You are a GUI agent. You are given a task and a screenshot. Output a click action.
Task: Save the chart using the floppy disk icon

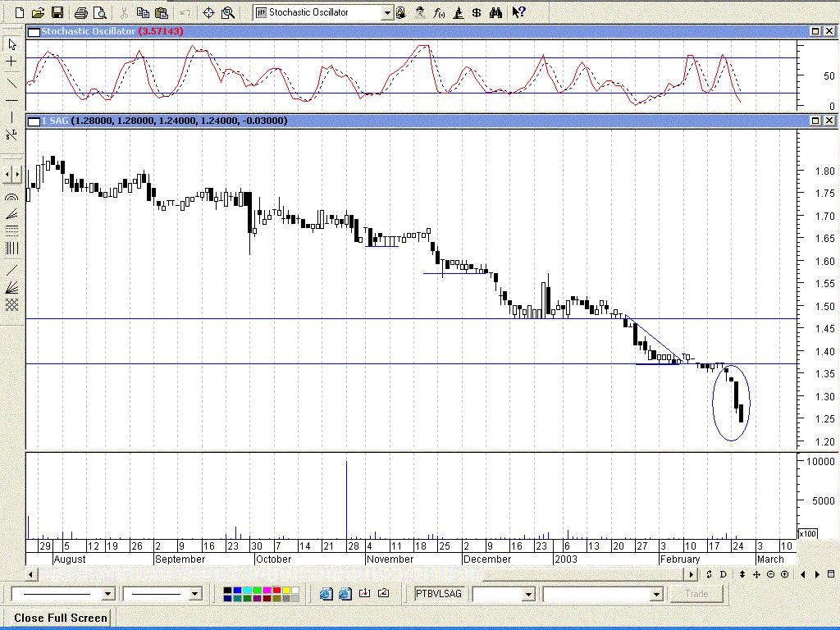coord(57,12)
